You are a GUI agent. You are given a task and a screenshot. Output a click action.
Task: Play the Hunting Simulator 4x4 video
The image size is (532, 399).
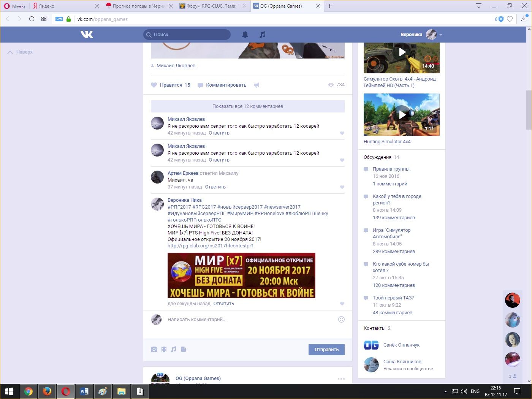402,114
